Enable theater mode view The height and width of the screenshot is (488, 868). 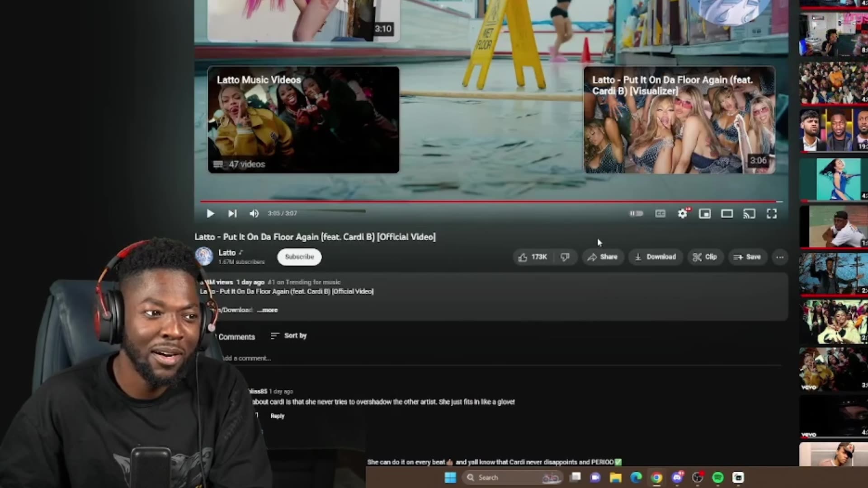[727, 213]
